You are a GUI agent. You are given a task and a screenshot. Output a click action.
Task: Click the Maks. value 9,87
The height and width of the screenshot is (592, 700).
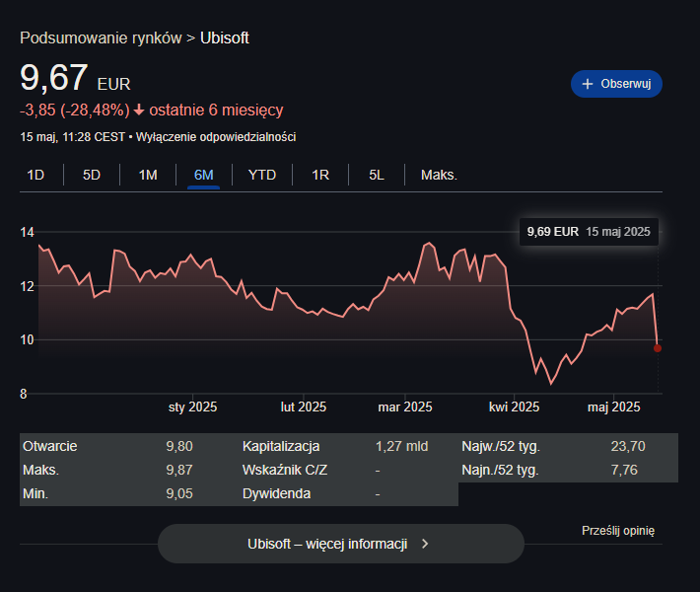[x=179, y=470]
